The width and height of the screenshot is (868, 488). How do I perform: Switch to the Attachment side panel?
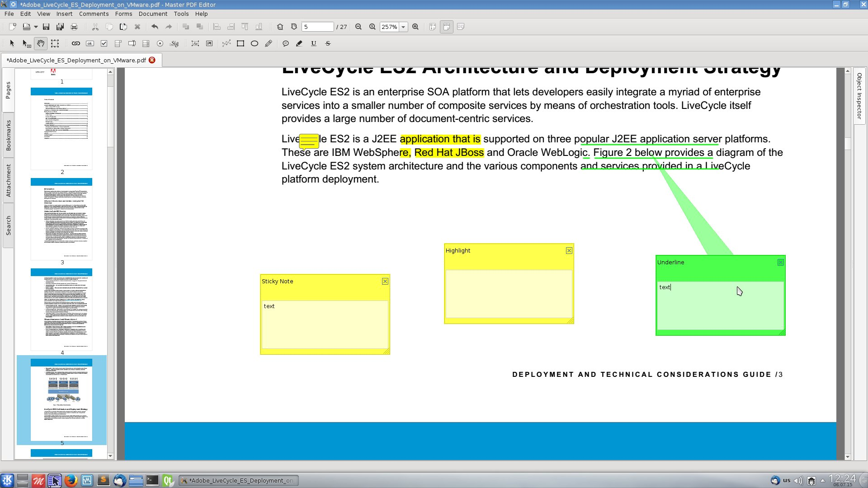(8, 180)
